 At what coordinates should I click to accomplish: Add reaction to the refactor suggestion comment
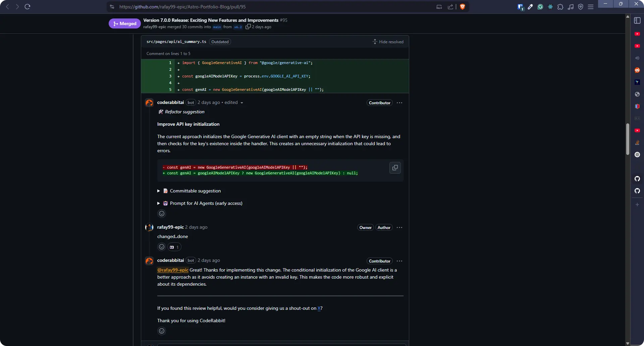(x=162, y=214)
